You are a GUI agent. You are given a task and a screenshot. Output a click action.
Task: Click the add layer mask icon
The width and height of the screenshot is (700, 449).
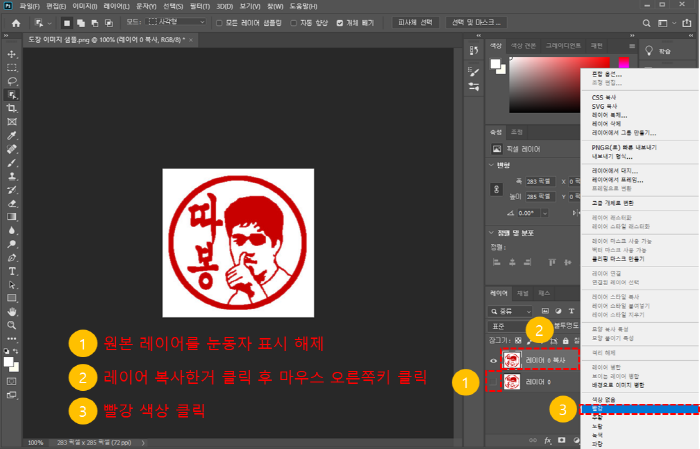562,440
